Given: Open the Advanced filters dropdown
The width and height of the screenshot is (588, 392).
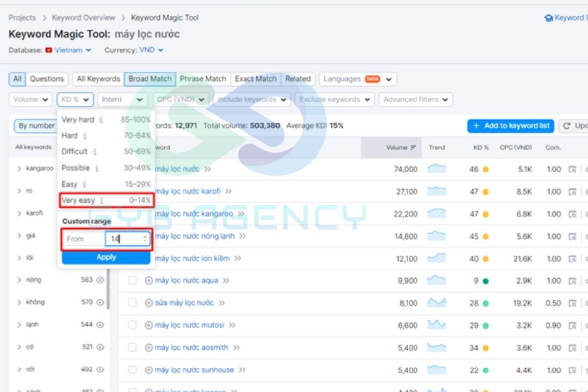Looking at the screenshot, I should pyautogui.click(x=416, y=99).
